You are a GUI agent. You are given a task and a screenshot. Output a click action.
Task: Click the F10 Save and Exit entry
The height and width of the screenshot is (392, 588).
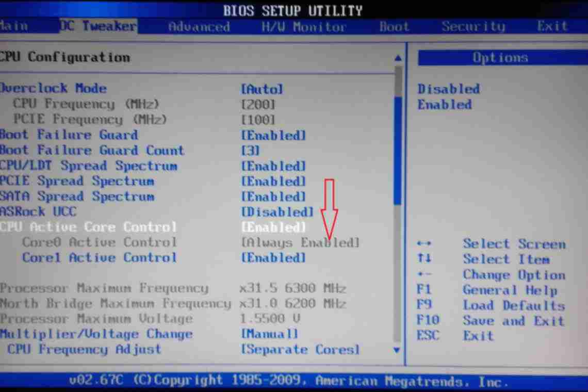(x=491, y=321)
